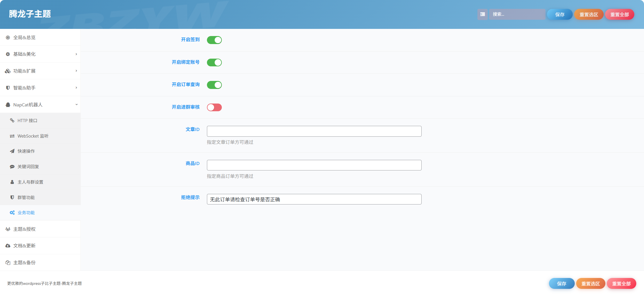Click the arrows icon beside WebSocket 监听
Viewport: 644px width, 296px height.
tap(12, 136)
